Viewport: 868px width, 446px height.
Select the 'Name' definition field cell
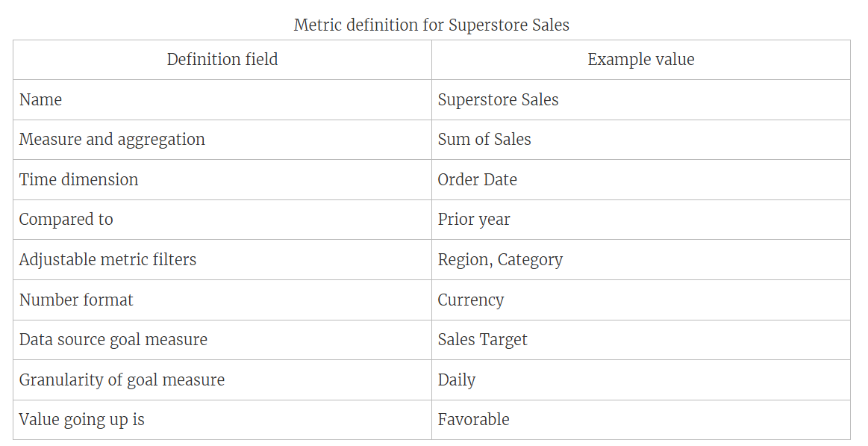[41, 100]
